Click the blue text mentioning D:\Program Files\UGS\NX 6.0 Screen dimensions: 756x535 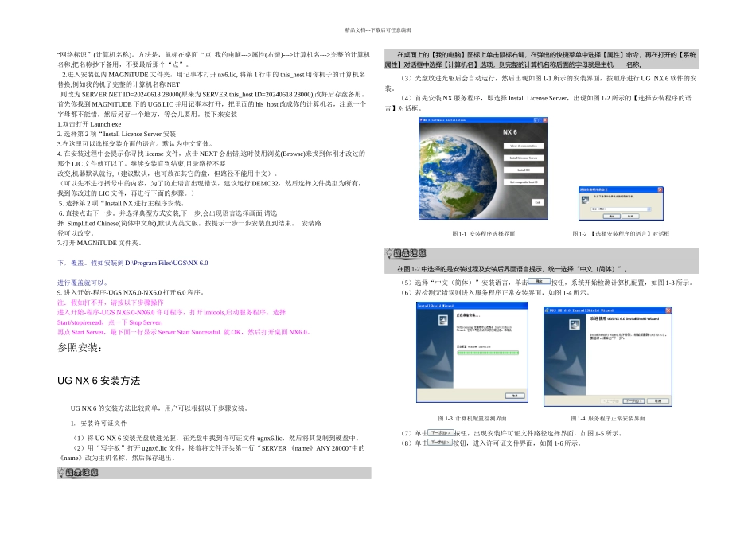coord(133,263)
